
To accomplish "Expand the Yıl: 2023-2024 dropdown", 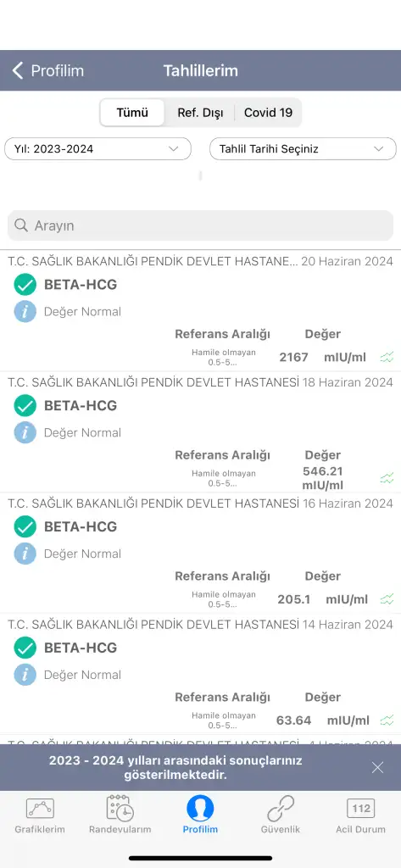I will point(98,149).
